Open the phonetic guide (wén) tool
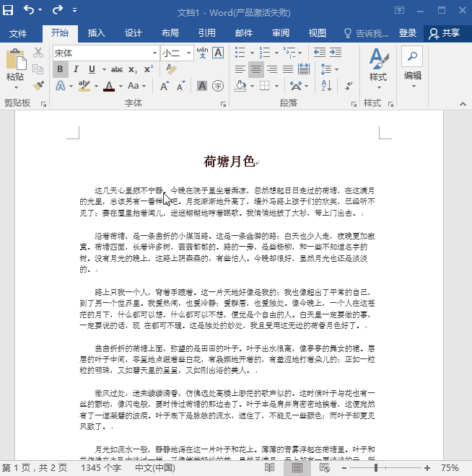 [x=202, y=53]
